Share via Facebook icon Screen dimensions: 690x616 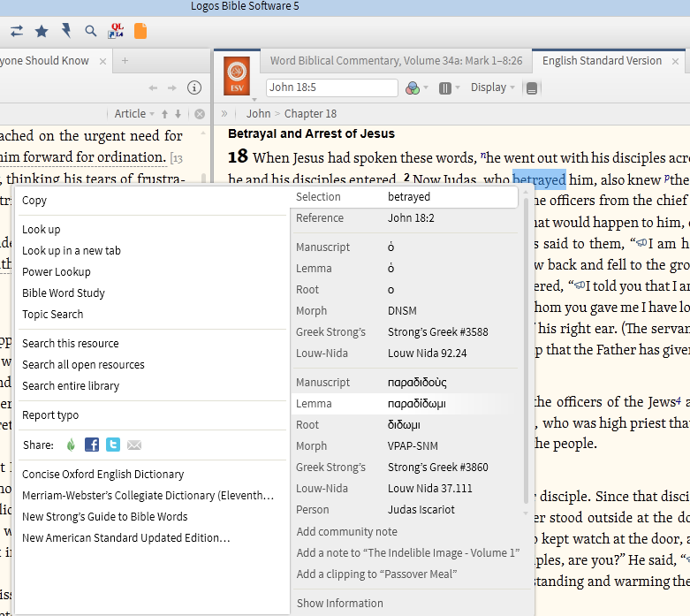tap(92, 445)
